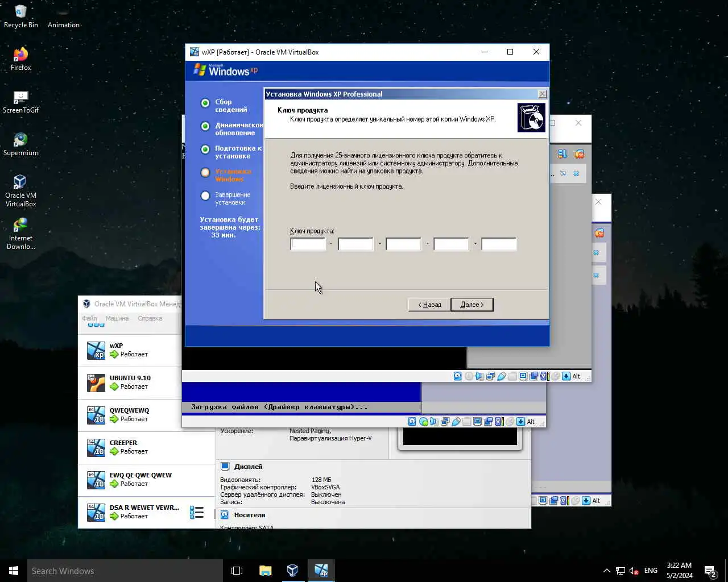Viewport: 728px width, 582px height.
Task: Click the fourth product key field
Action: [452, 244]
